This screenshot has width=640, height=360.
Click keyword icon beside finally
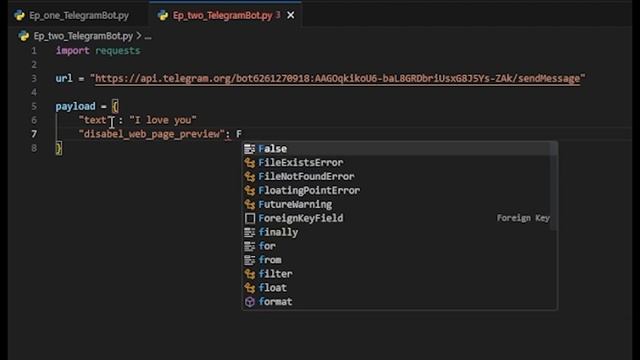(x=249, y=232)
